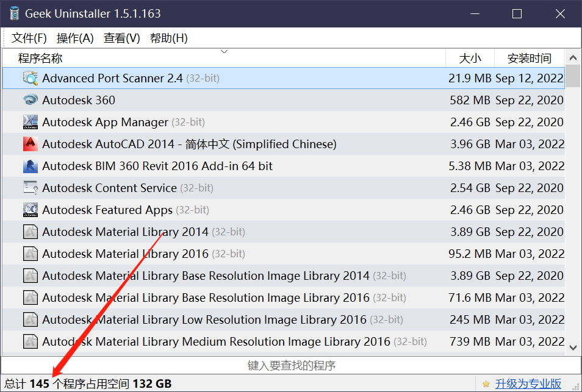Select the Autodesk Material Library 2016 name text

pos(126,254)
